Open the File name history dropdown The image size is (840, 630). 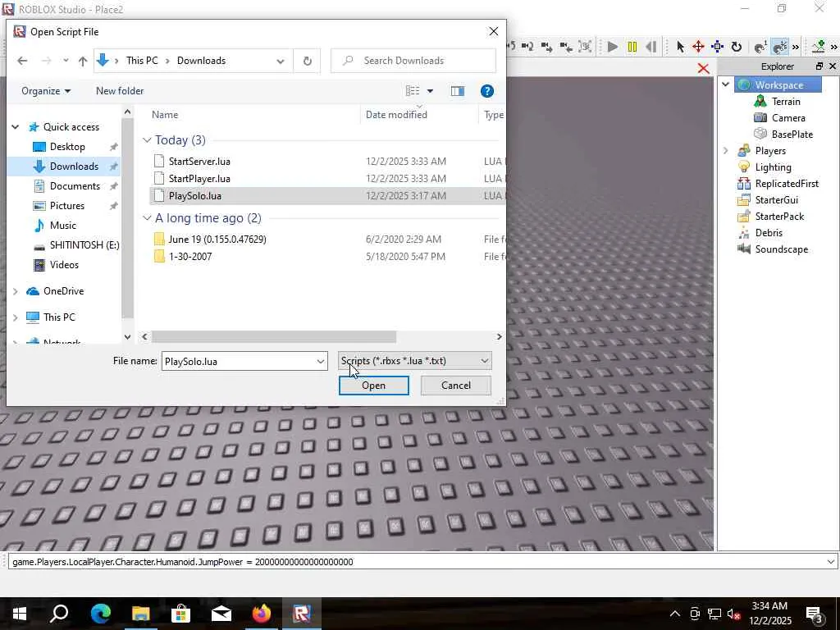[321, 362]
